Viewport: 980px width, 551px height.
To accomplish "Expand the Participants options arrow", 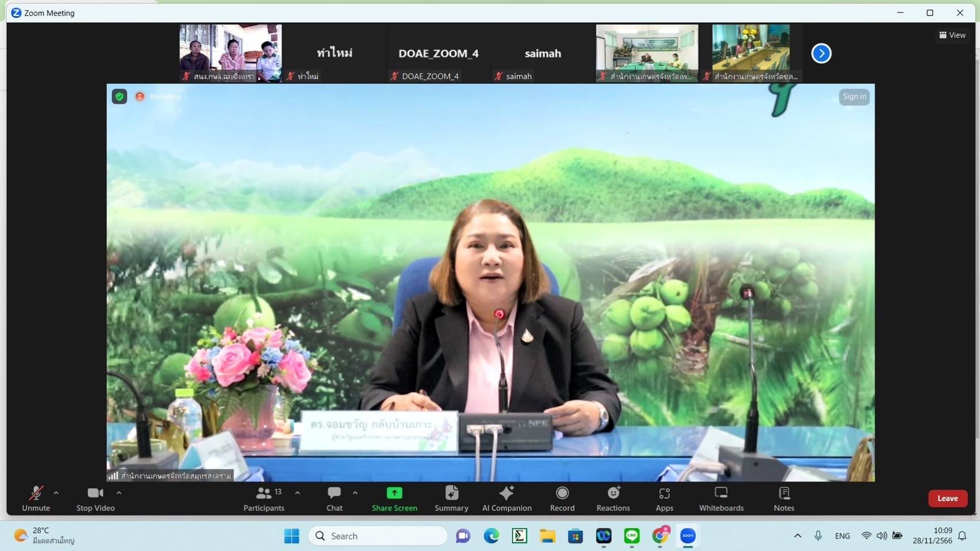I will point(297,493).
